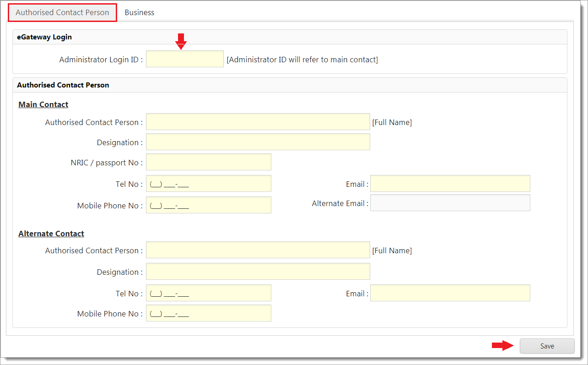The width and height of the screenshot is (588, 365).
Task: Click the eGateway Login section header
Action: click(44, 37)
